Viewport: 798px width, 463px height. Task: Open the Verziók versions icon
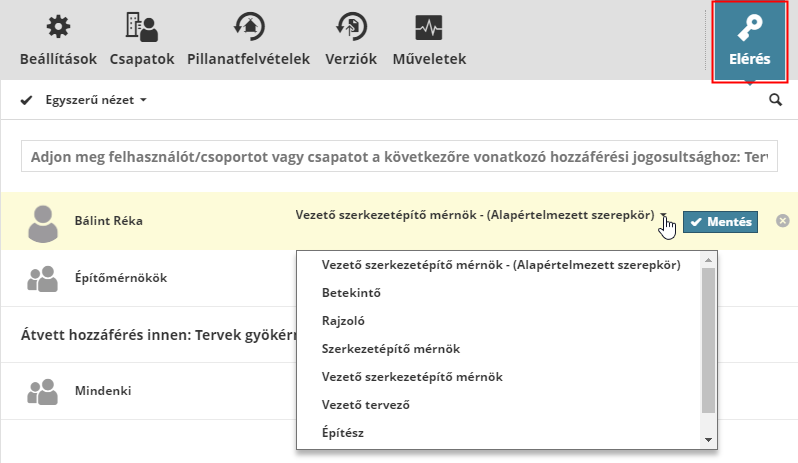tap(350, 27)
